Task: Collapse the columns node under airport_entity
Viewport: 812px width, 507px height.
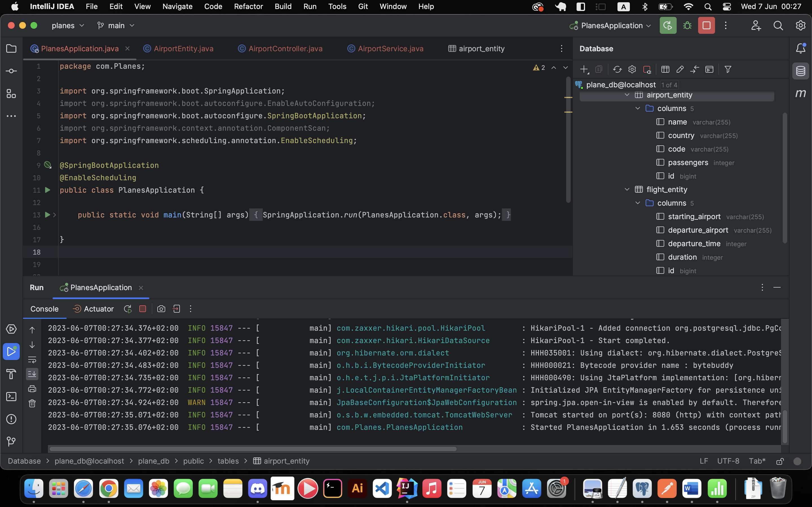Action: (x=637, y=108)
